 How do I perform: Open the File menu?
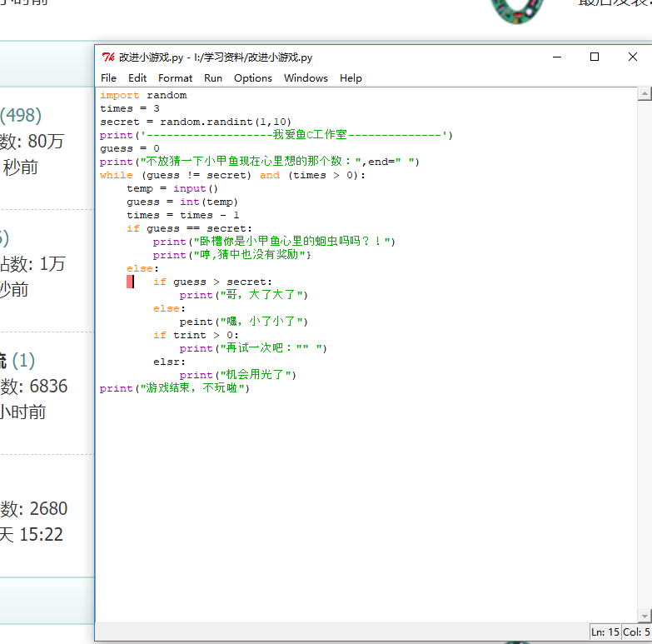[108, 77]
